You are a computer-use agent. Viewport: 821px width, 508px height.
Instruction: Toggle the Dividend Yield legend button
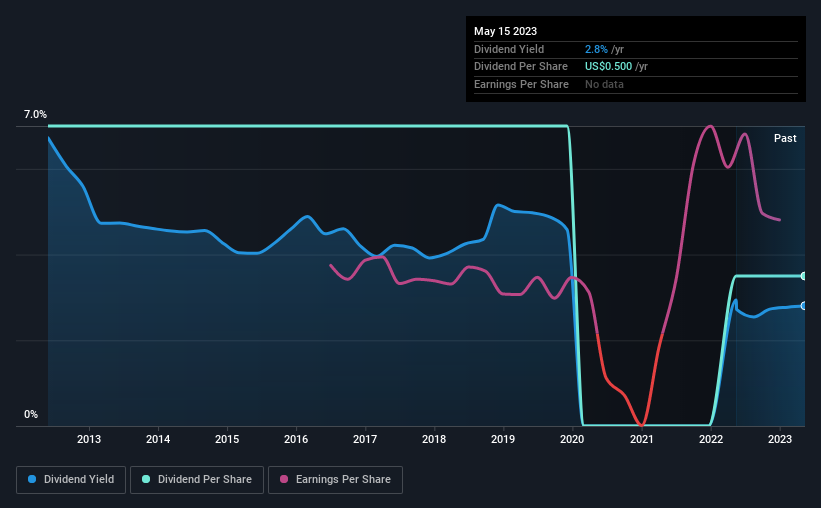[x=70, y=480]
